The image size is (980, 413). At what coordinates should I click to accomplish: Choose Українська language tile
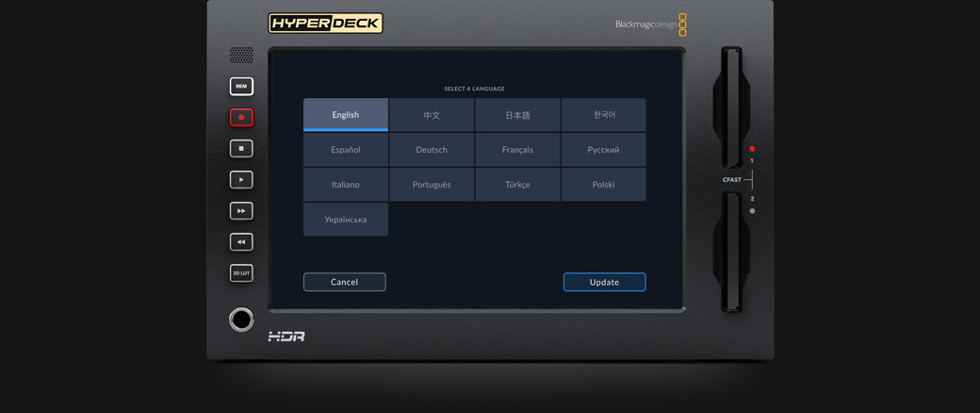click(x=346, y=220)
